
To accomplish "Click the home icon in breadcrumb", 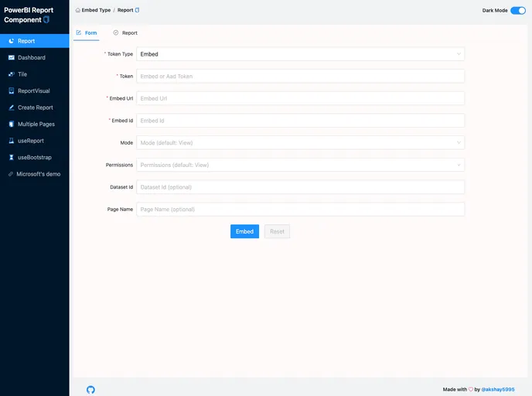I will pyautogui.click(x=78, y=11).
